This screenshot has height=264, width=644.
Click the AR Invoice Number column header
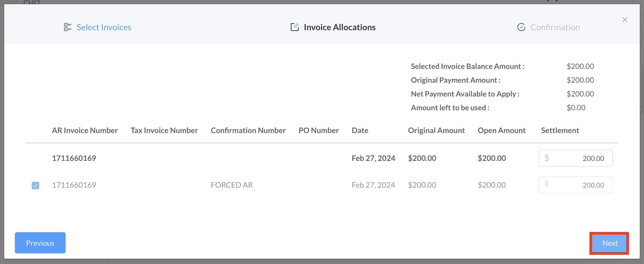click(85, 130)
